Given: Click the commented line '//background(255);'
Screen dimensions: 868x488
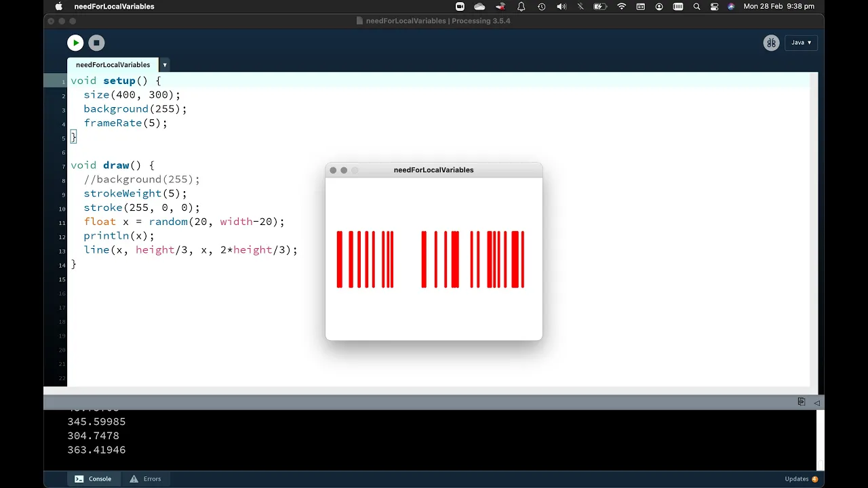Looking at the screenshot, I should 142,179.
